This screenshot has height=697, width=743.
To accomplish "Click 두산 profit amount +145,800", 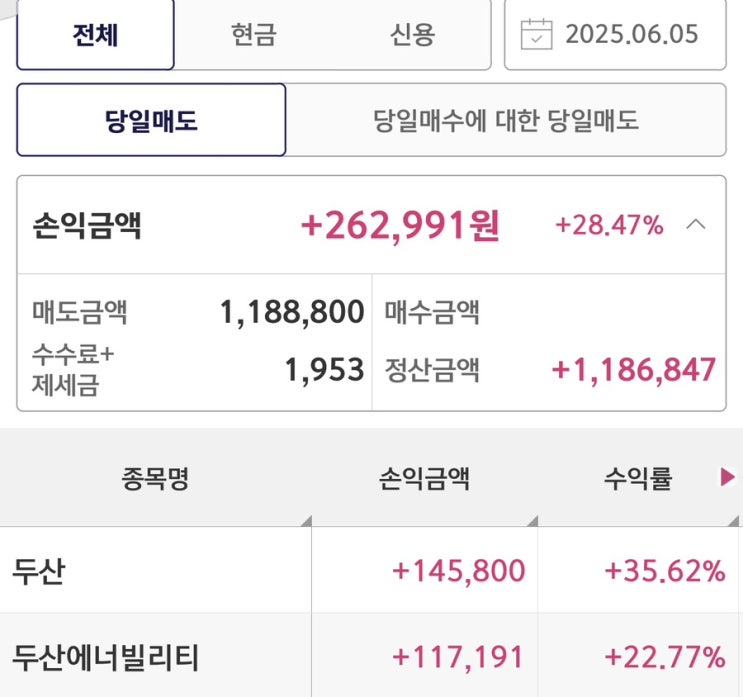I will (458, 571).
